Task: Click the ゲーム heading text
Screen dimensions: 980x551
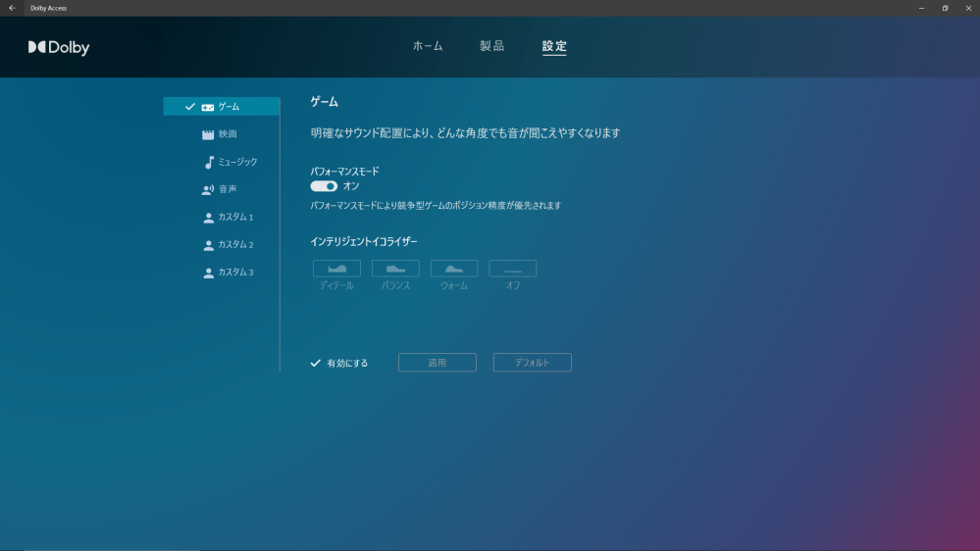Action: pyautogui.click(x=325, y=102)
